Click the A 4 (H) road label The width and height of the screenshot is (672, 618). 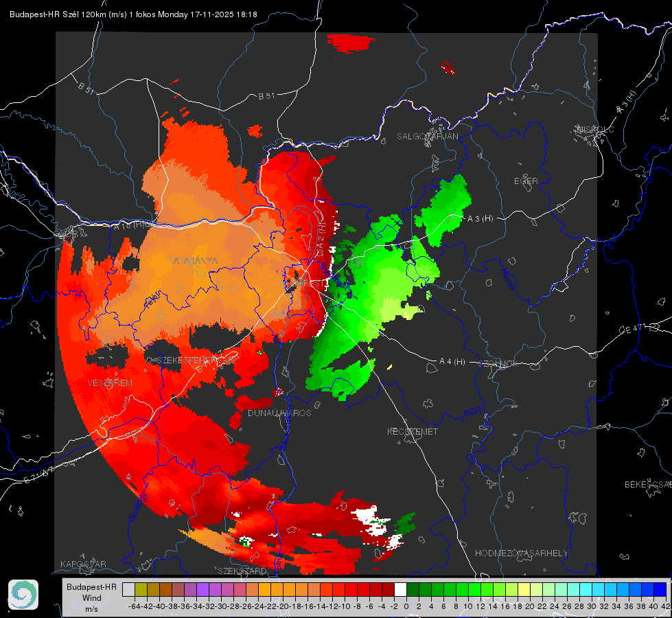(452, 362)
